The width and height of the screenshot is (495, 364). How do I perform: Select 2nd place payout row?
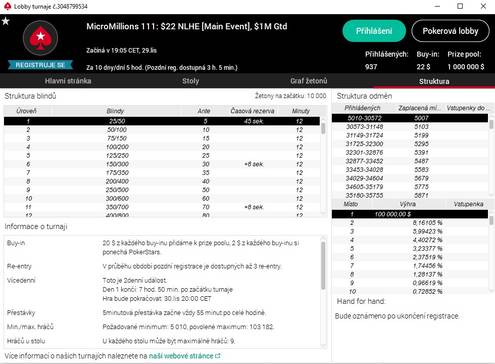[x=410, y=223]
